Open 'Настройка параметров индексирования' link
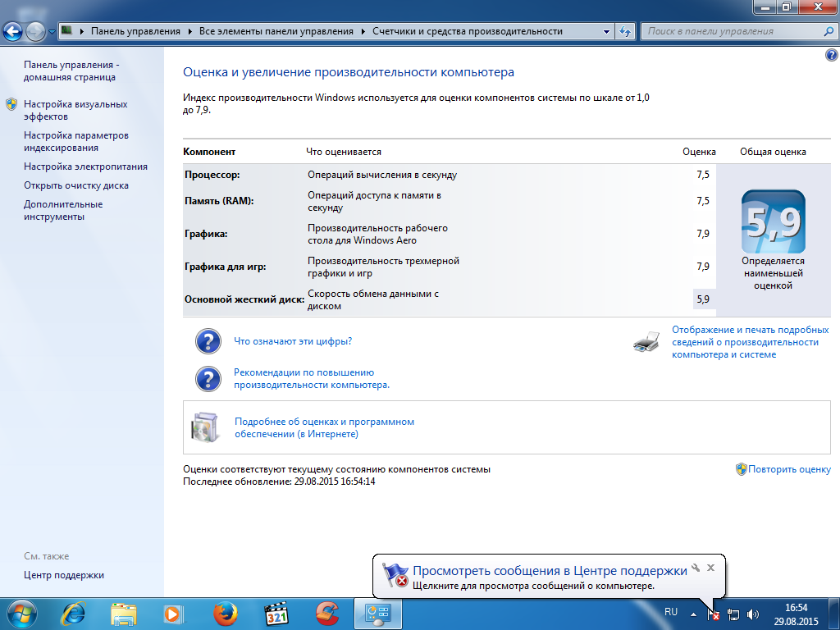 click(x=76, y=141)
